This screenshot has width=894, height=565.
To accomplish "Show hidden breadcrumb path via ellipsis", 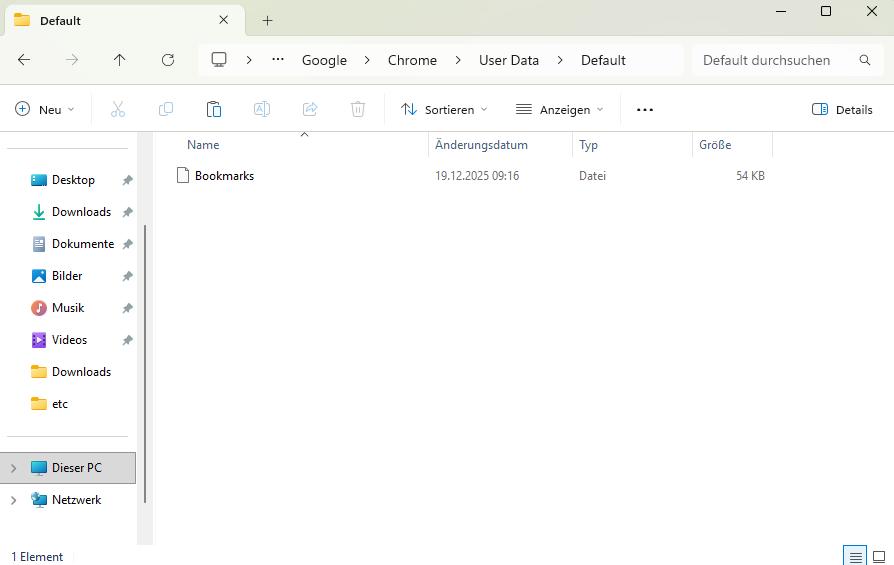I will coord(278,60).
